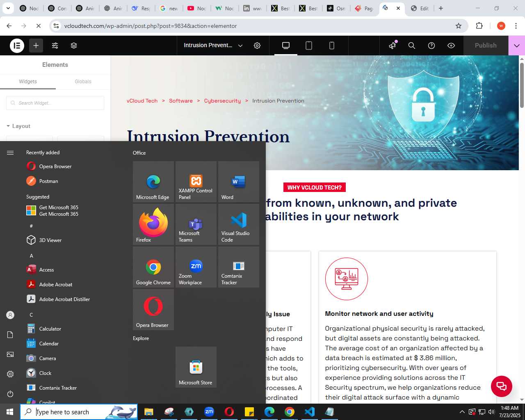Image resolution: width=525 pixels, height=420 pixels.
Task: Preview changes with eye icon
Action: coord(451,46)
